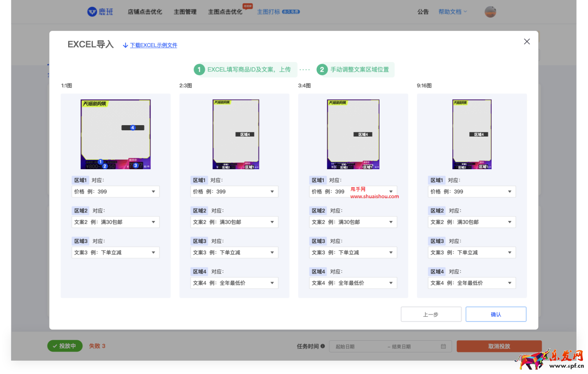
Task: Open 区域1 dropdown under 3:4图
Action: (353, 192)
